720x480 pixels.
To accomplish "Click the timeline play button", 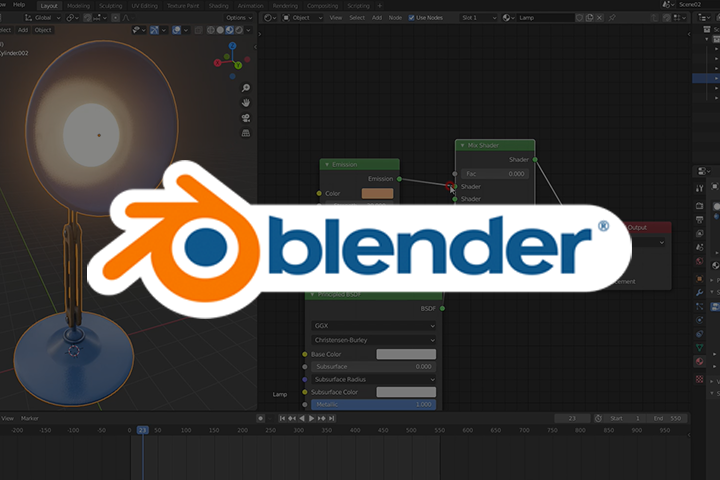I will [311, 418].
